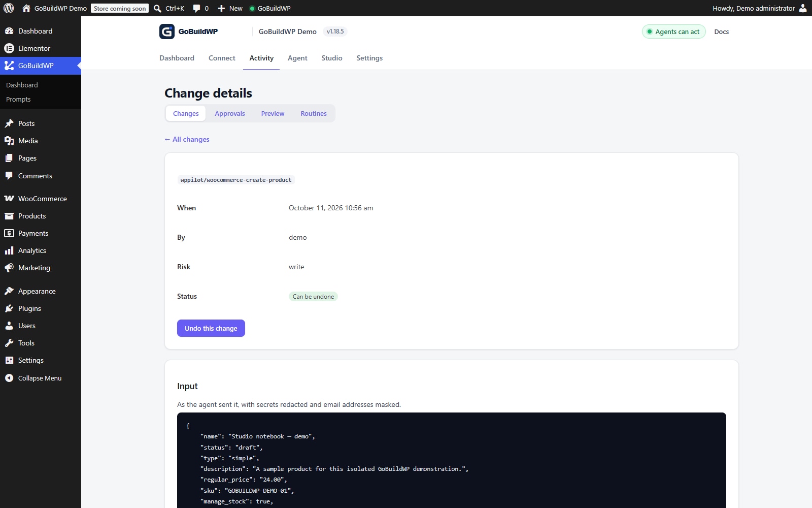Click the WooCommerce icon in sidebar
Viewport: 812px width, 508px height.
[x=9, y=199]
